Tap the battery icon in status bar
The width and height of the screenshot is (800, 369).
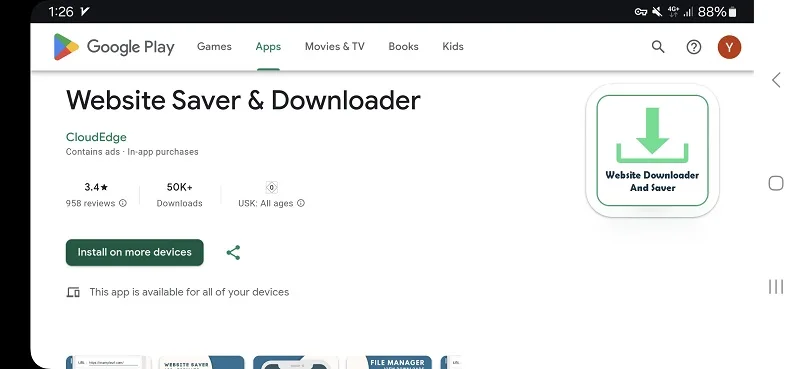(x=733, y=12)
